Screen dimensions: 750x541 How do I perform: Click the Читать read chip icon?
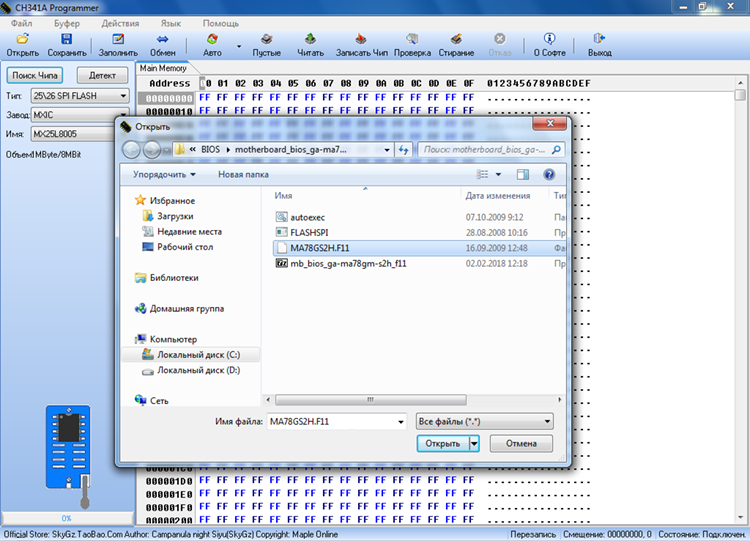point(310,39)
